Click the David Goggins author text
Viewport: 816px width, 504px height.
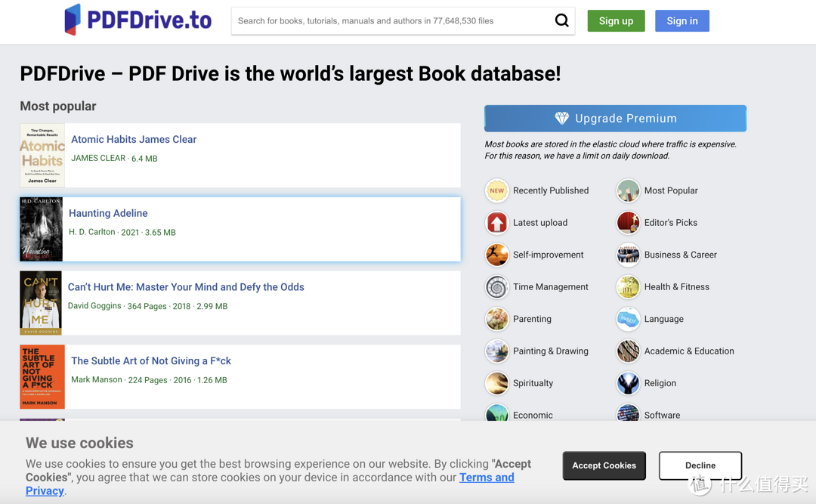point(94,306)
